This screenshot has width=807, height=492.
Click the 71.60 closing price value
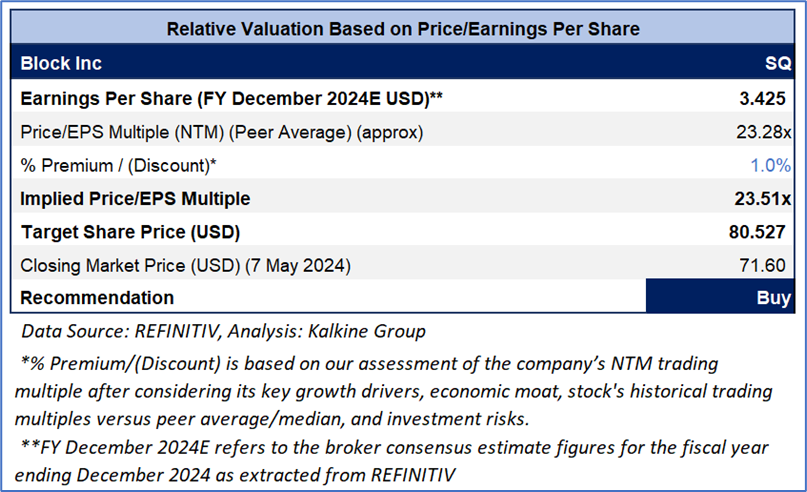(770, 265)
